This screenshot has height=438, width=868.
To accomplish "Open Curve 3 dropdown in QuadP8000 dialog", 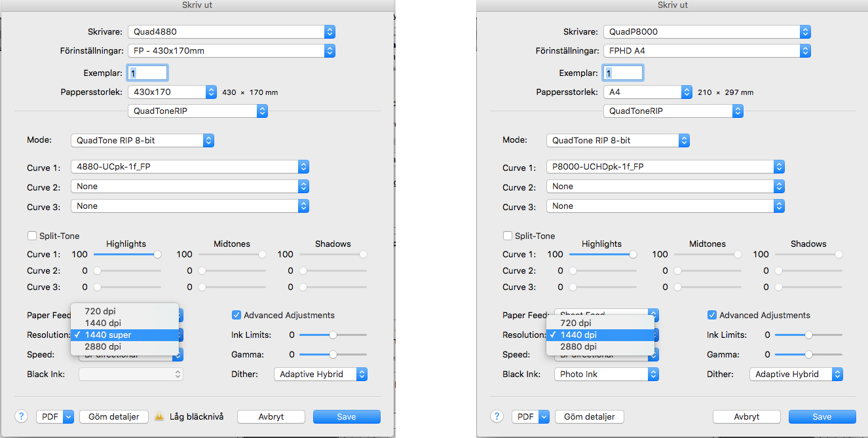I will pyautogui.click(x=665, y=206).
